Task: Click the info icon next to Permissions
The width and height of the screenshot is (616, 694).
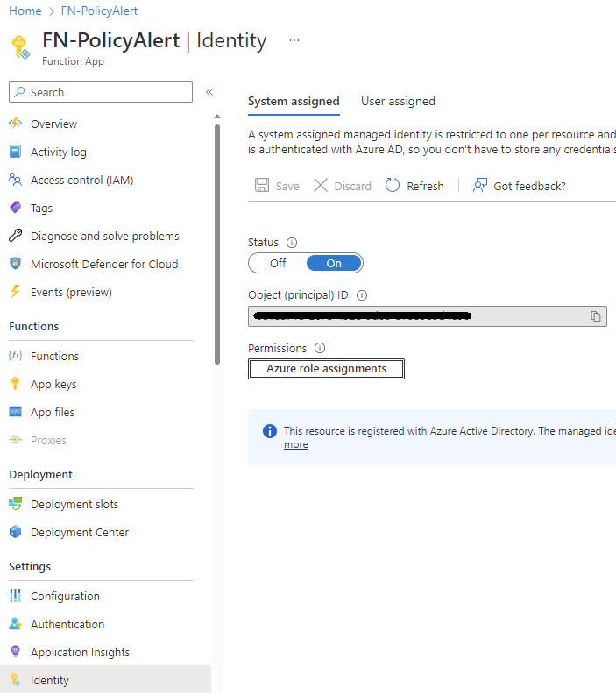Action: 320,348
